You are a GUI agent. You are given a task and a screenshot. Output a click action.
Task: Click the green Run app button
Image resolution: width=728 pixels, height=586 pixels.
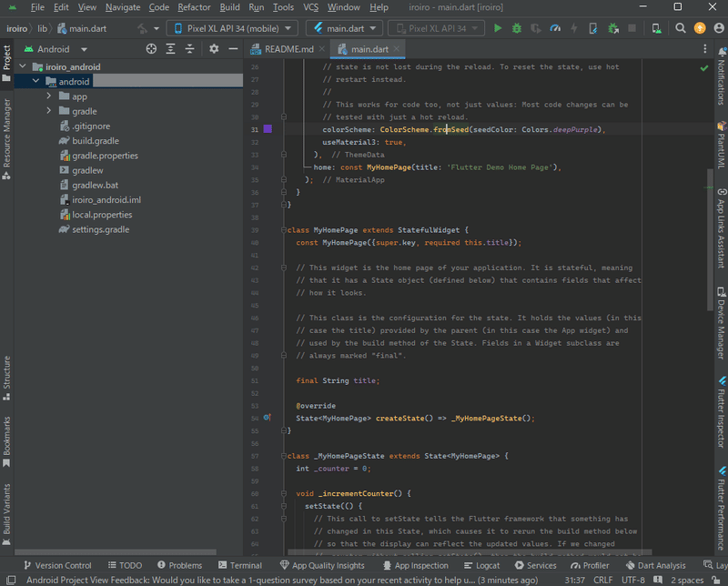click(x=498, y=28)
